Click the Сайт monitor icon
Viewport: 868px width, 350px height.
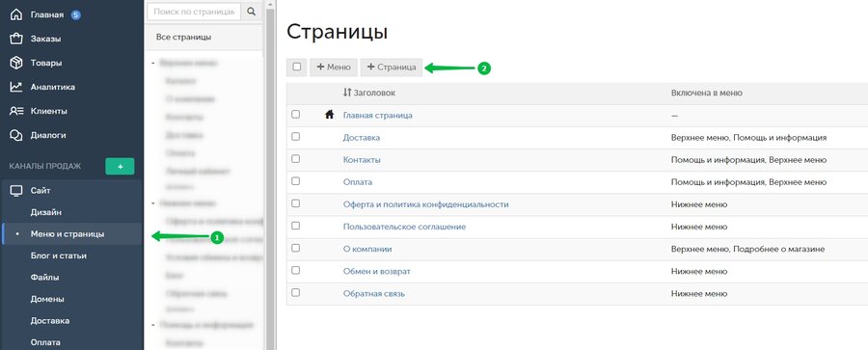[x=16, y=191]
